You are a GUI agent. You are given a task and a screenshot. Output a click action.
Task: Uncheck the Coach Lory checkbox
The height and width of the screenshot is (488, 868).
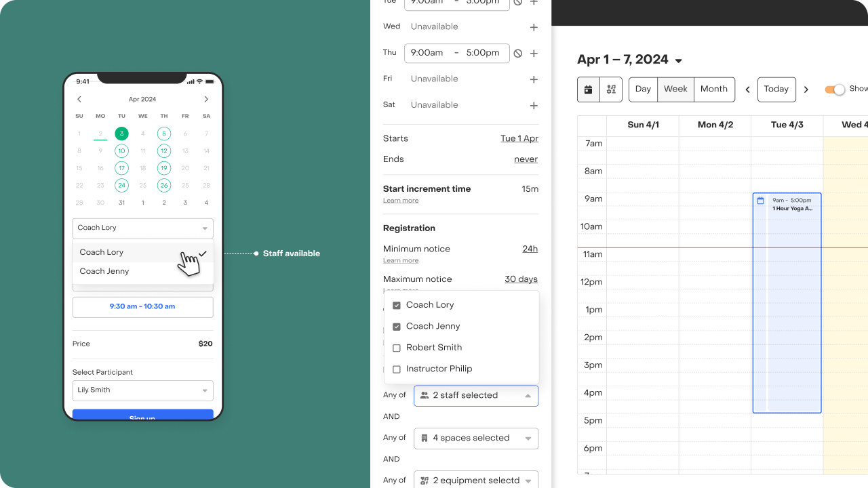click(x=397, y=306)
